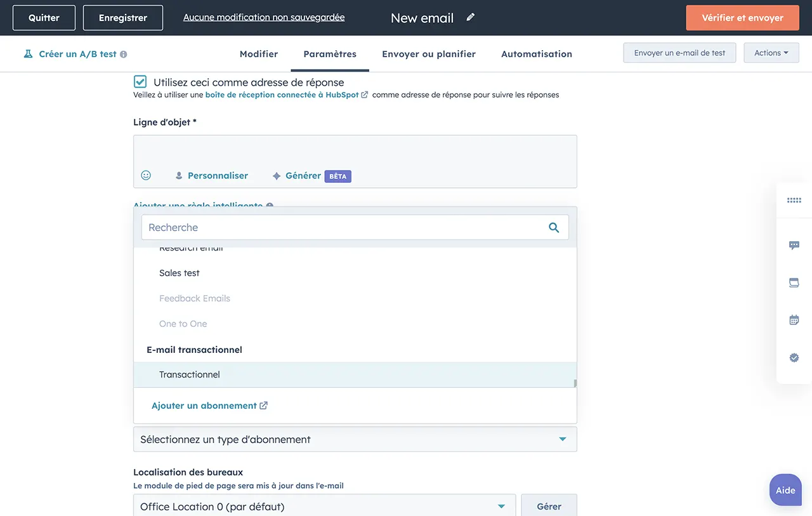Open the Envoyer ou planifier tab

[428, 54]
